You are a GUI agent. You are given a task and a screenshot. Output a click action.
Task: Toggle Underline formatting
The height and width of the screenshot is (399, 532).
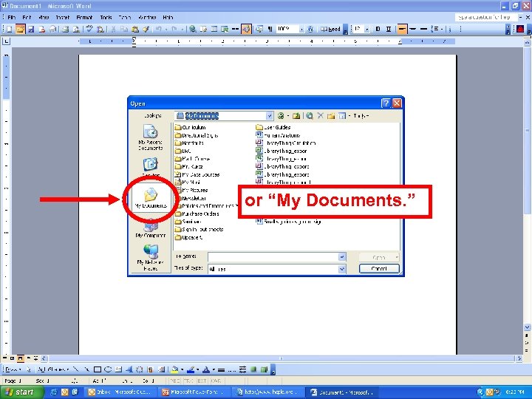[x=389, y=29]
